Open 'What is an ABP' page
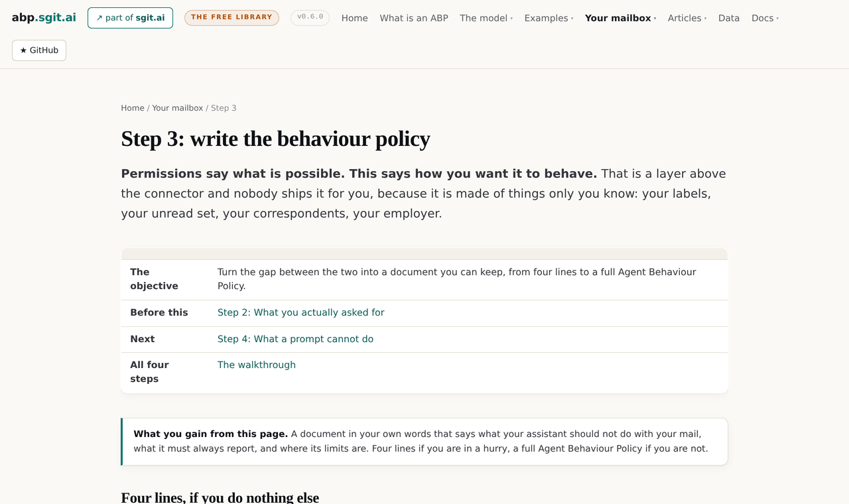The height and width of the screenshot is (504, 849). tap(414, 18)
